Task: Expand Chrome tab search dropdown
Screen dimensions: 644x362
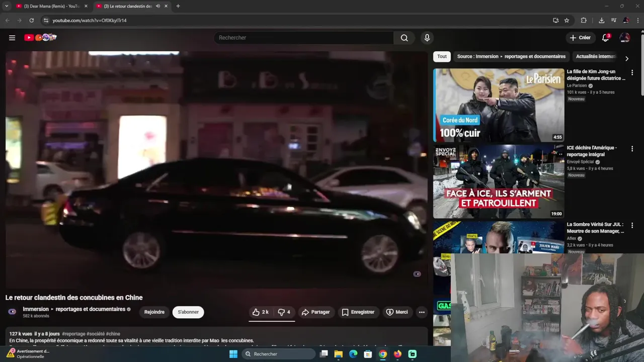Action: 7,6
